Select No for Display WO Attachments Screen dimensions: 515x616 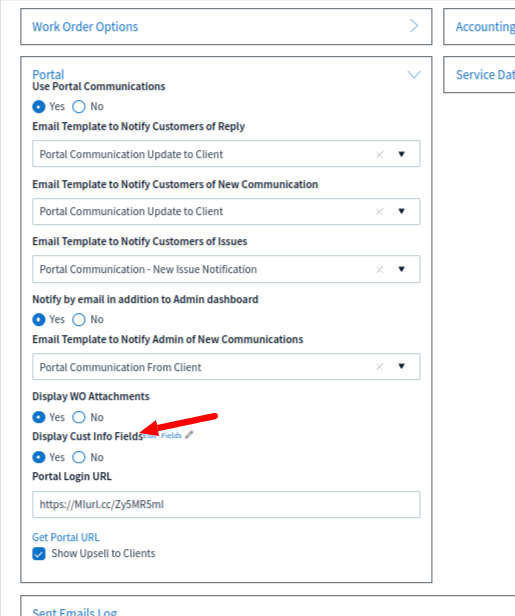(x=79, y=417)
